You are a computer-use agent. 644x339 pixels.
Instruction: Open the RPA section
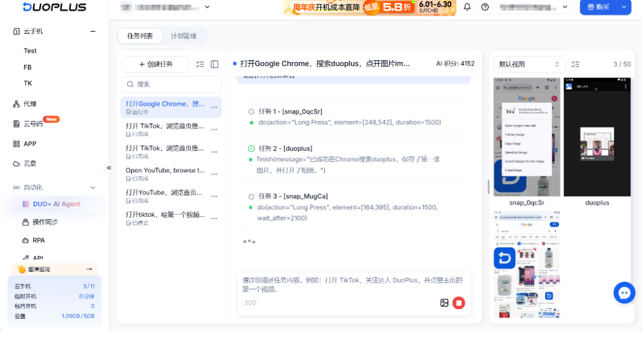(x=33, y=240)
